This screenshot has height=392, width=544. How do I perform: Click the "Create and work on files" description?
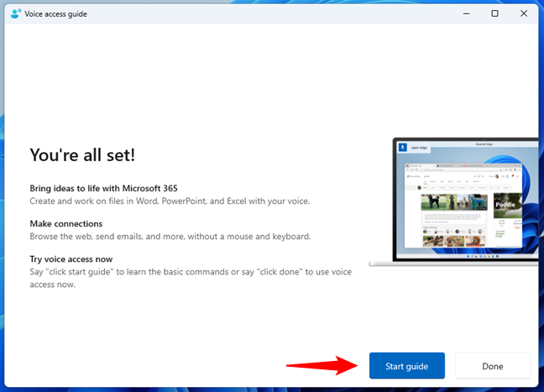coord(170,201)
